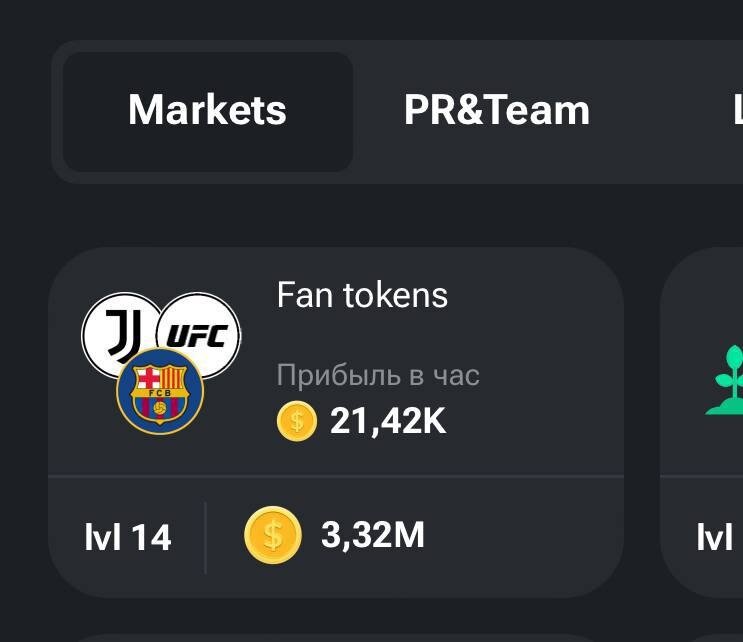Click the Juventus logo icon
This screenshot has height=642, width=743.
click(x=121, y=335)
